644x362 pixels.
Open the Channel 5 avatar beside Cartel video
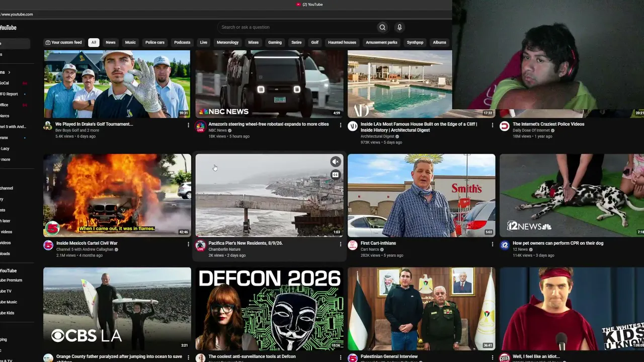click(48, 245)
